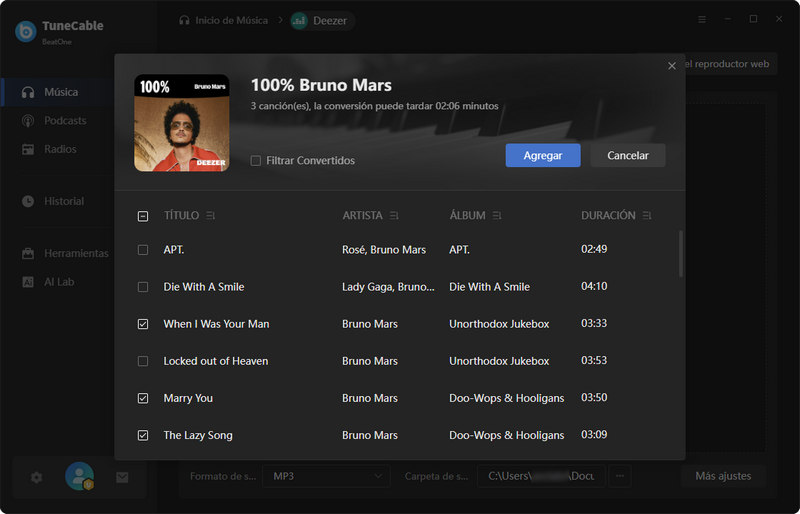Sort tracks by the ARTISTA column icon
This screenshot has width=800, height=514.
tap(395, 216)
